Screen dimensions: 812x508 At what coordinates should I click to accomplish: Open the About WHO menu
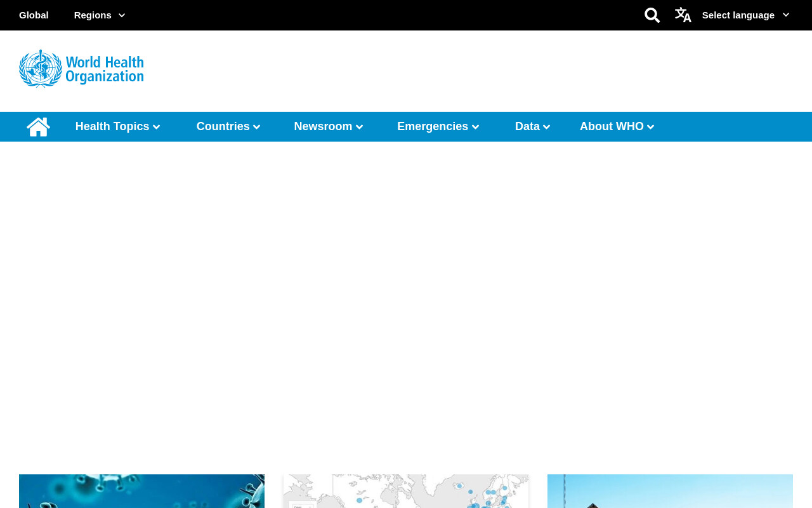(617, 126)
